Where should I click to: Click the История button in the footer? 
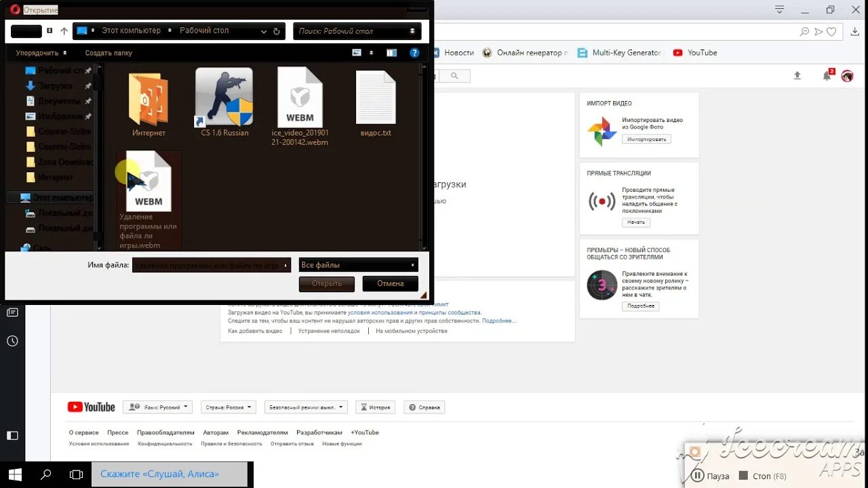point(375,407)
